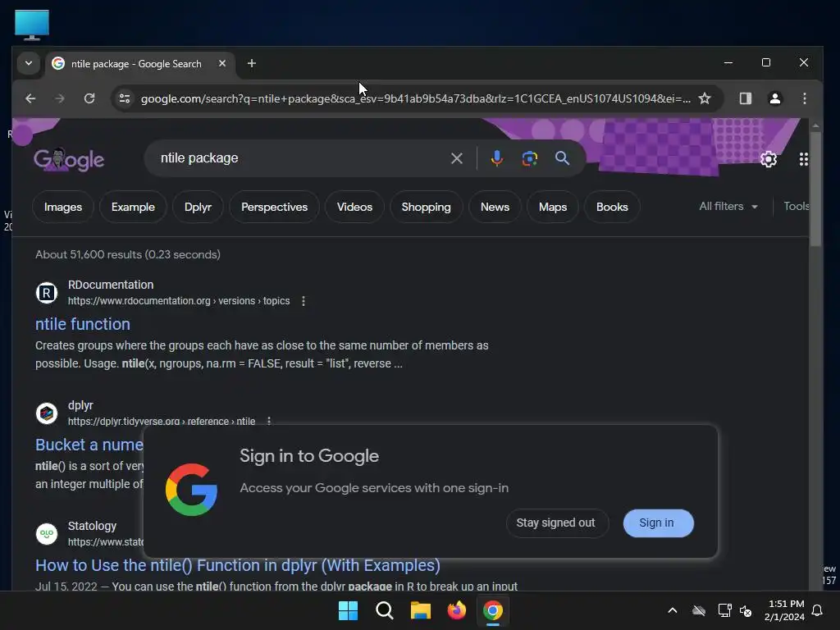
Task: Open the Tools options
Action: coord(796,206)
